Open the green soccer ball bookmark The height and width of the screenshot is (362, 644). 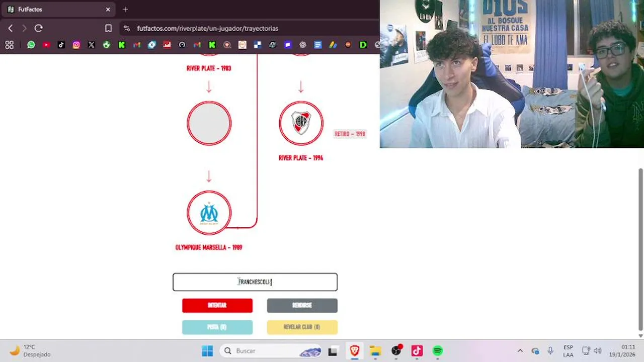[x=107, y=45]
